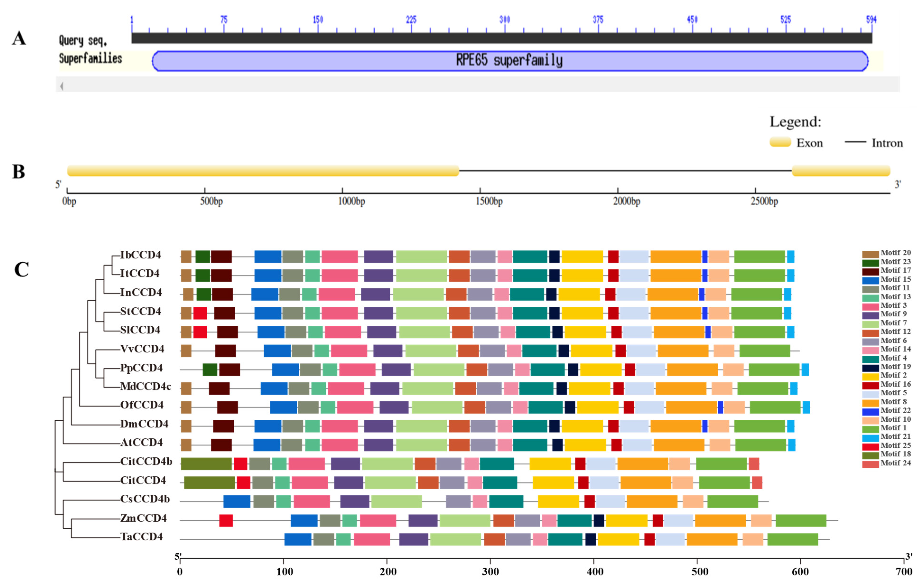The width and height of the screenshot is (924, 587).
Task: Click the Motif 20 legend color swatch
Action: (870, 254)
